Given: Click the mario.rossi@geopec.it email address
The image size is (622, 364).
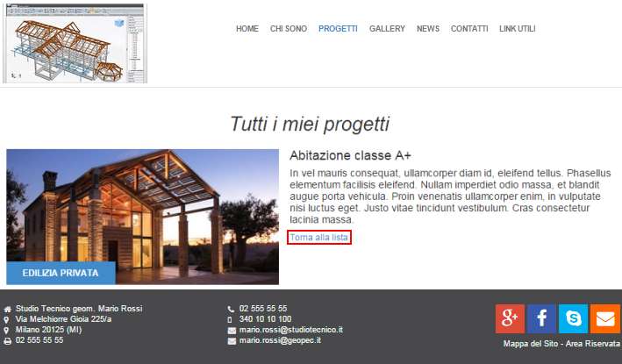Looking at the screenshot, I should click(x=280, y=339).
